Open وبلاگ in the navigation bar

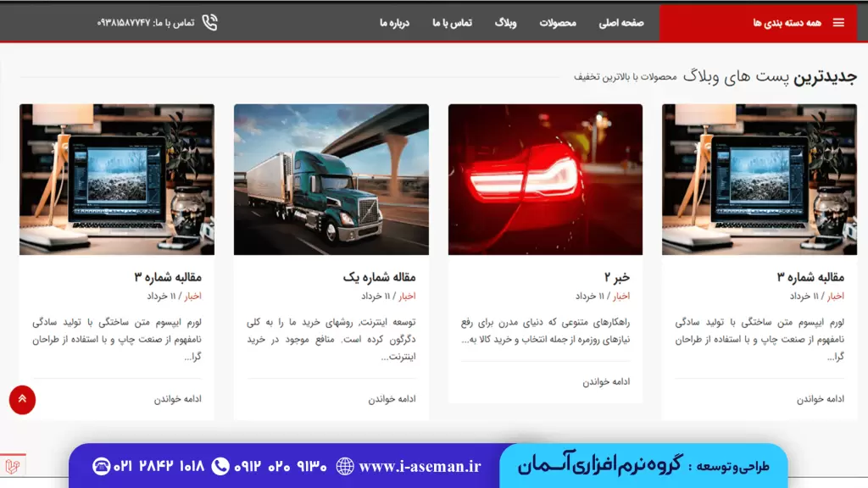pos(505,23)
